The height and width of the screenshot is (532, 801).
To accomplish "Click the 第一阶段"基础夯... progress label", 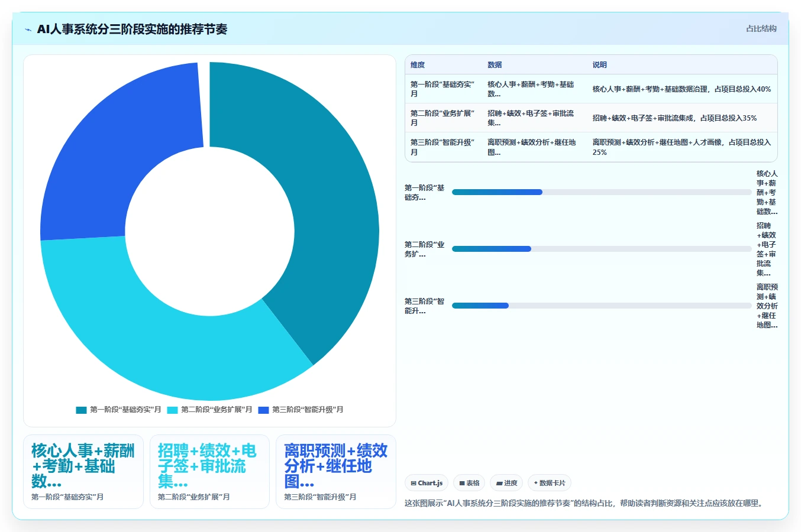I will coord(425,193).
